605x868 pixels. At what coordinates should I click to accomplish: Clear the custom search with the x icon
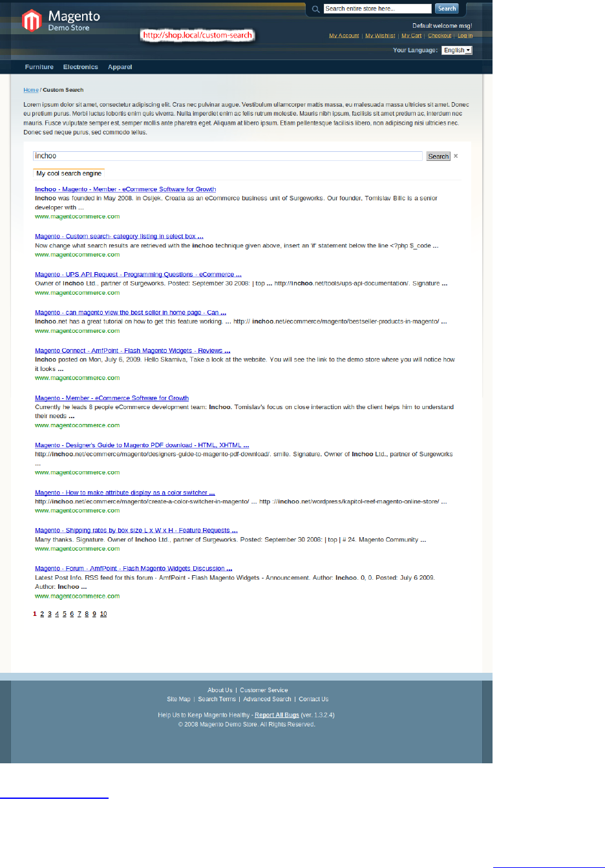(x=456, y=156)
